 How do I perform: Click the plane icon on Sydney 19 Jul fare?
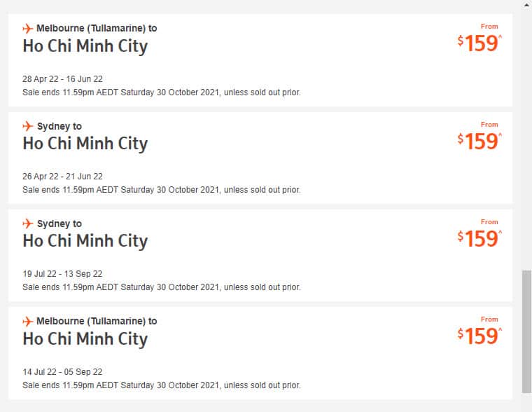(x=28, y=224)
